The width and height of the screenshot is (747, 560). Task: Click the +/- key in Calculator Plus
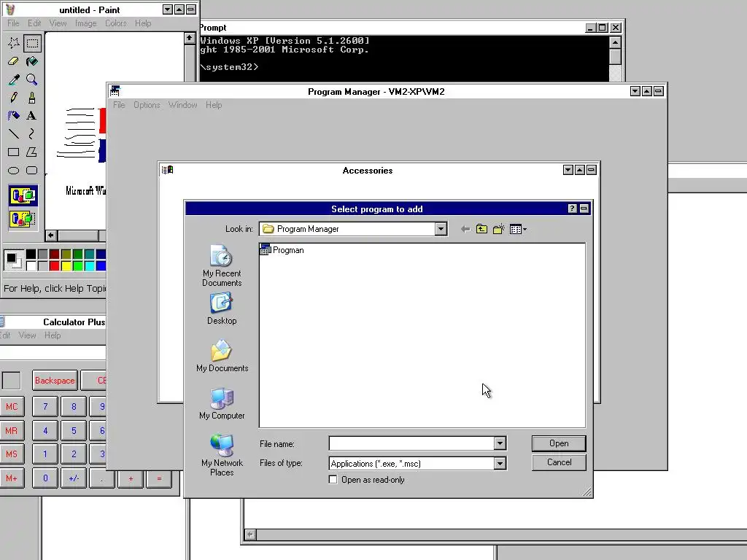pyautogui.click(x=74, y=478)
